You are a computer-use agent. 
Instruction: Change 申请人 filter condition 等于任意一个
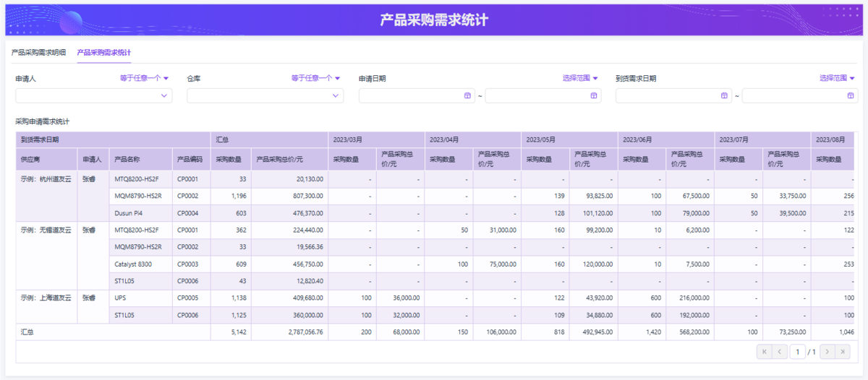click(144, 78)
